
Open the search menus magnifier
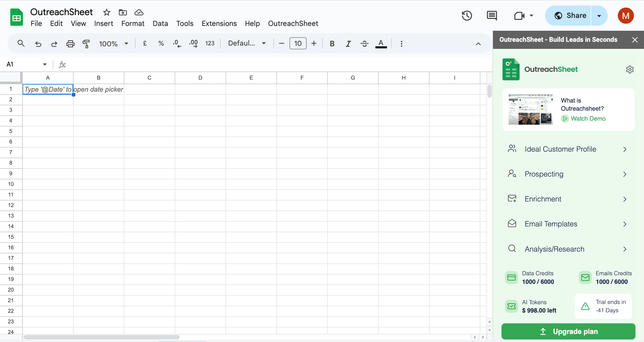tap(21, 44)
